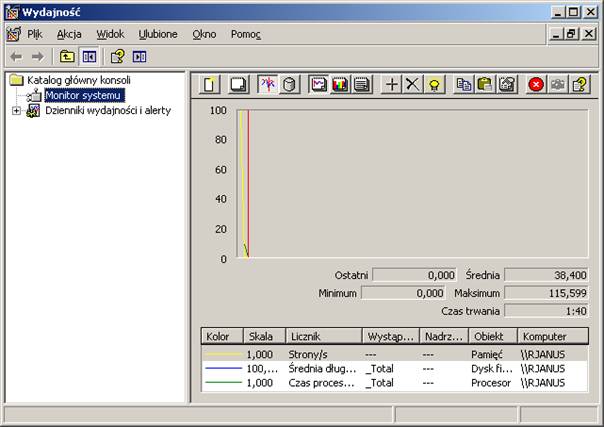Sort by the Skala column header
Viewport: 604px width, 427px height.
[x=264, y=336]
